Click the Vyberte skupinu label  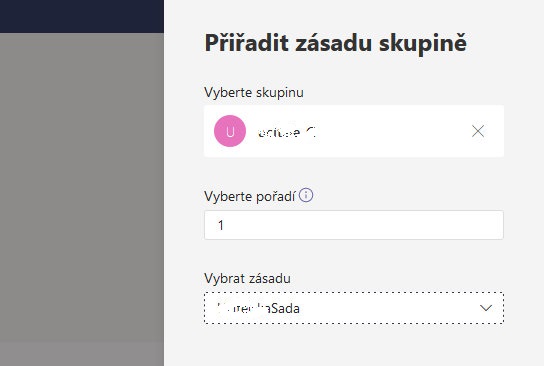pyautogui.click(x=254, y=93)
